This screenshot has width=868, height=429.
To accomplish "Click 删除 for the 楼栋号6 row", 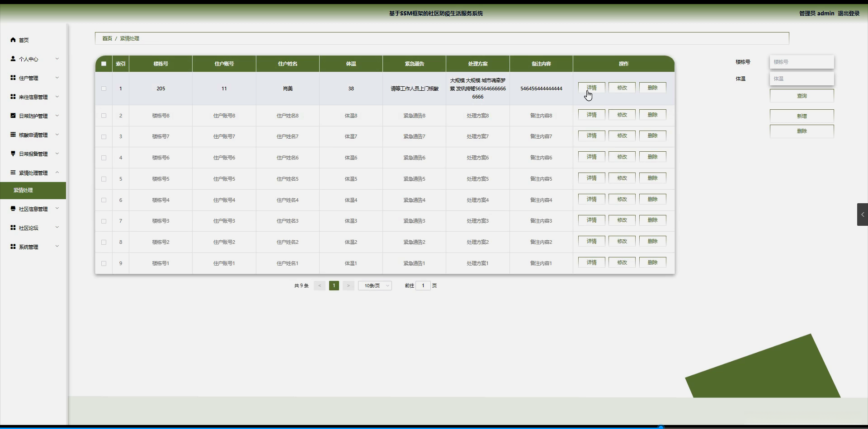I will tap(653, 157).
